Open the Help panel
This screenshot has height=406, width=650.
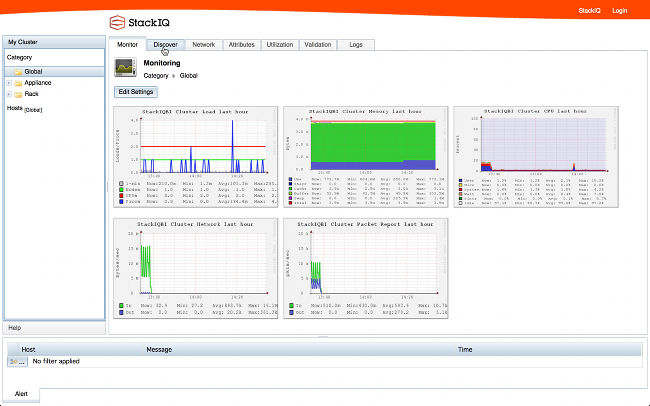pyautogui.click(x=54, y=328)
